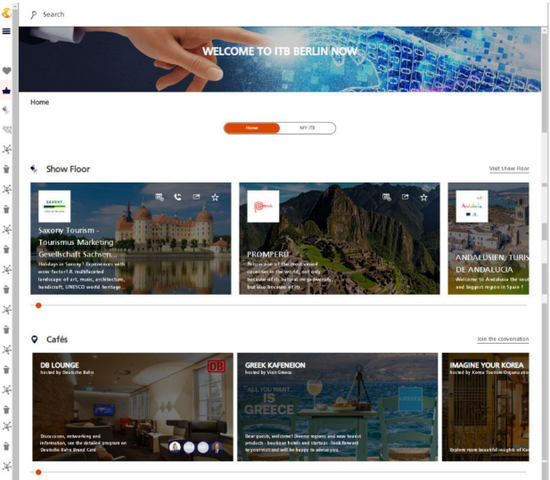550x480 pixels.
Task: Click the blue Greece logo on Kafeneion card
Action: click(x=410, y=399)
